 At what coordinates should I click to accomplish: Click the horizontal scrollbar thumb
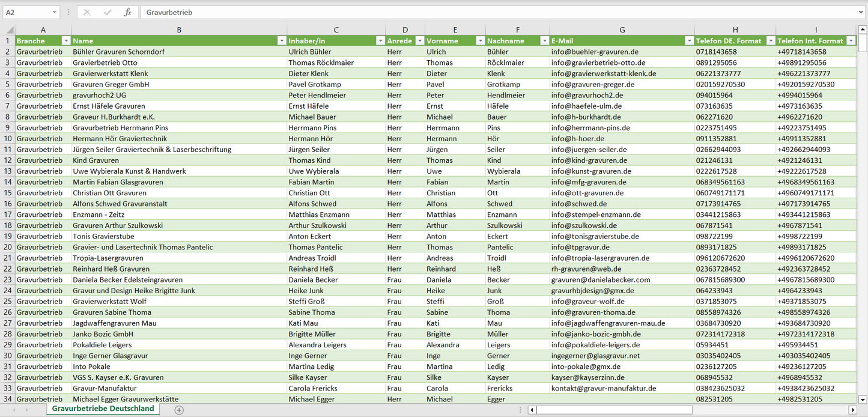(614, 410)
